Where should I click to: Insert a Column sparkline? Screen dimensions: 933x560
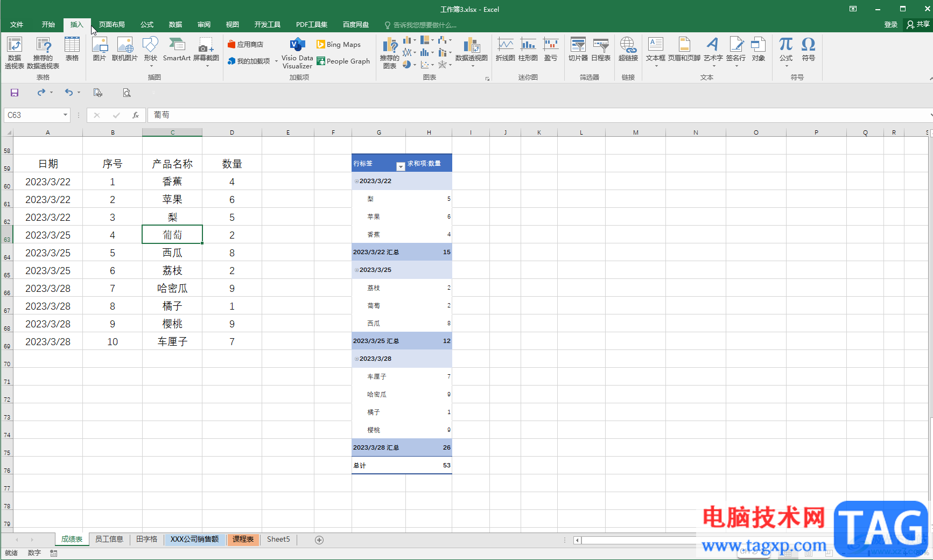coord(528,49)
